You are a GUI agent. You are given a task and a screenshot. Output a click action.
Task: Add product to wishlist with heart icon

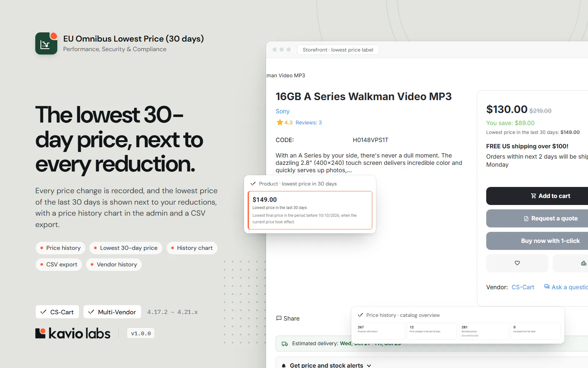click(517, 263)
